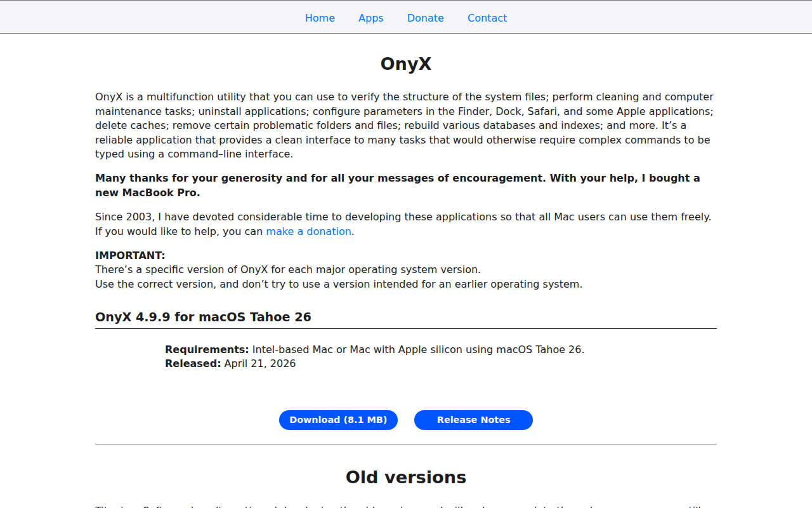Go to the Apps page

coord(371,18)
